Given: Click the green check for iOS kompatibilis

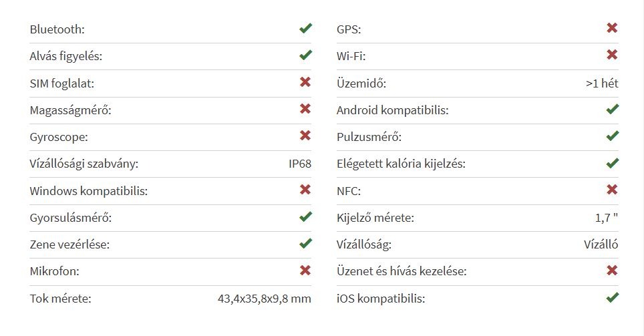Looking at the screenshot, I should click(612, 297).
